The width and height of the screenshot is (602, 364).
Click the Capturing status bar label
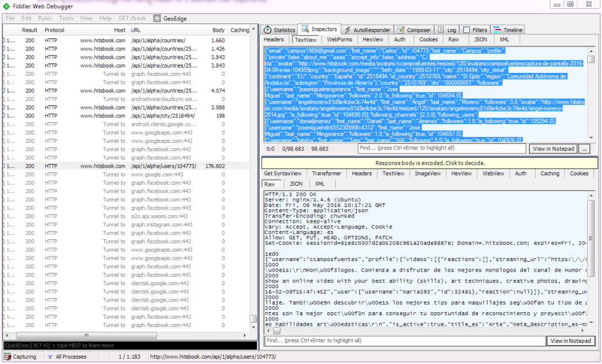click(x=25, y=357)
